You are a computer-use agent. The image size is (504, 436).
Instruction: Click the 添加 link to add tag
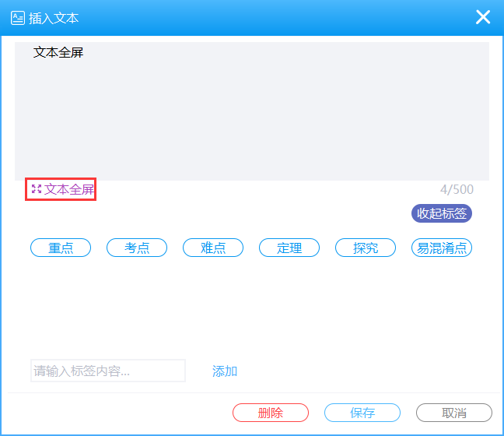click(x=225, y=371)
